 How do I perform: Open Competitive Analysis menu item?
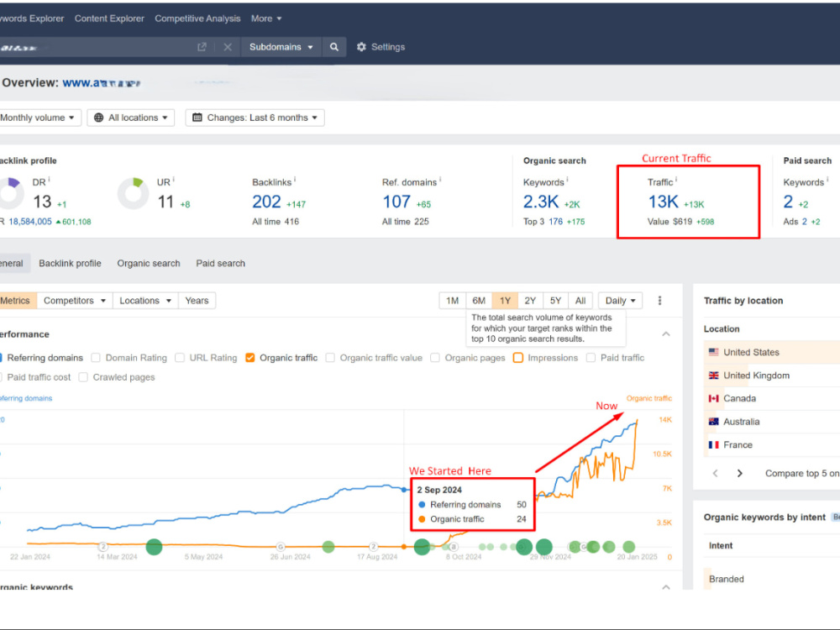[x=197, y=18]
